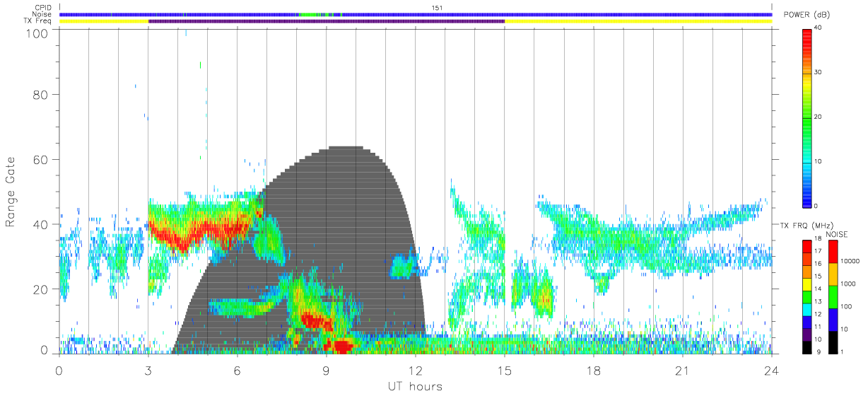Click the UT hours axis title
The height and width of the screenshot is (401, 868).
414,386
